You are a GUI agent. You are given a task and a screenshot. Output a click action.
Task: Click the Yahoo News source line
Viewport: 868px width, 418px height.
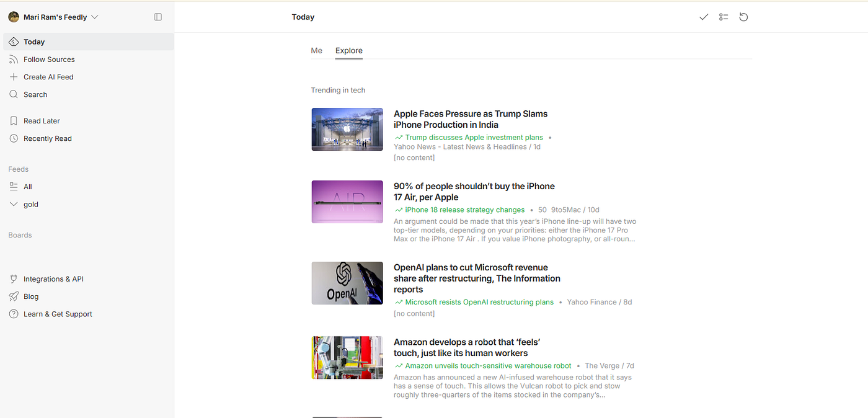pos(467,147)
